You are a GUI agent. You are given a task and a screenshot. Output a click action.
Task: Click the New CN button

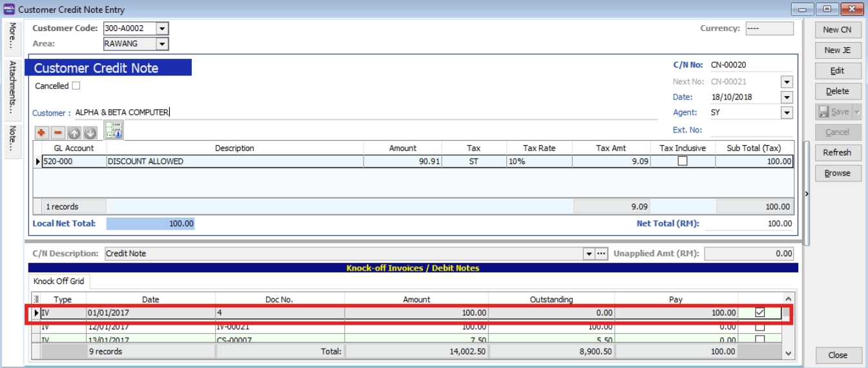click(837, 30)
